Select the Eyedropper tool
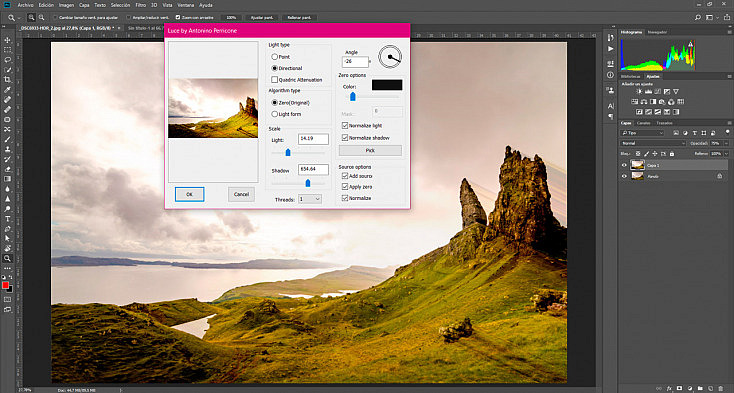This screenshot has width=734, height=393. (x=7, y=89)
